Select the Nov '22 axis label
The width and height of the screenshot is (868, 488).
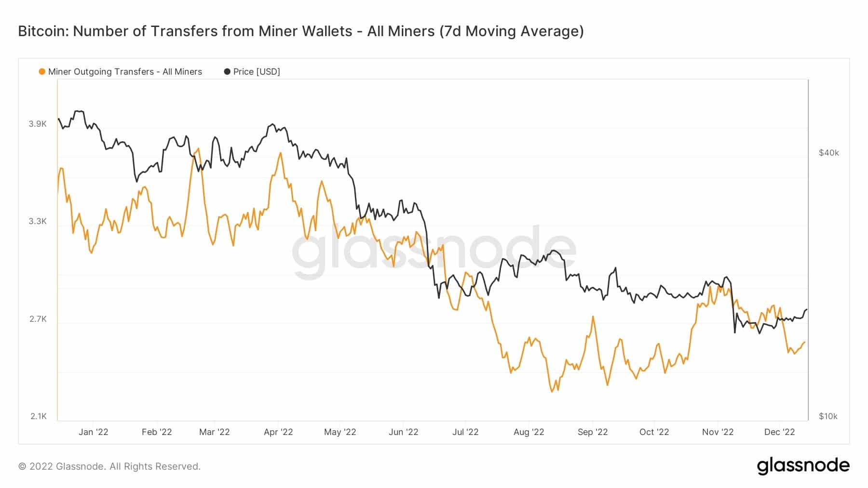click(718, 432)
